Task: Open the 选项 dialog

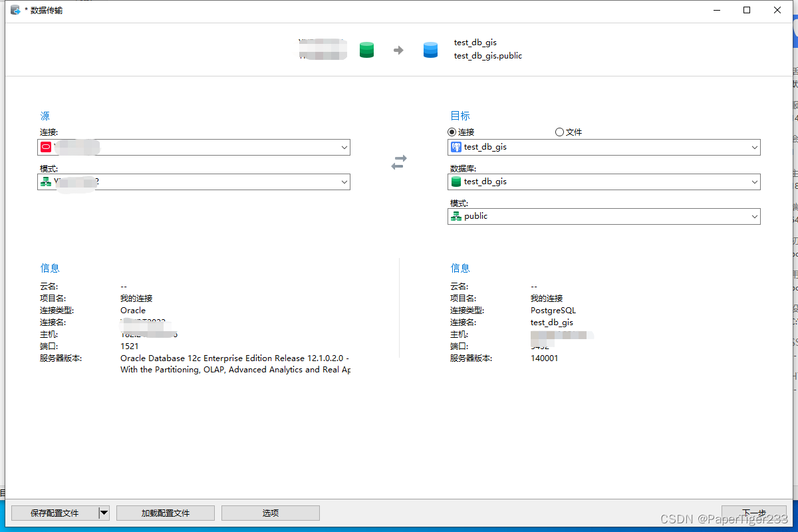Action: 270,513
